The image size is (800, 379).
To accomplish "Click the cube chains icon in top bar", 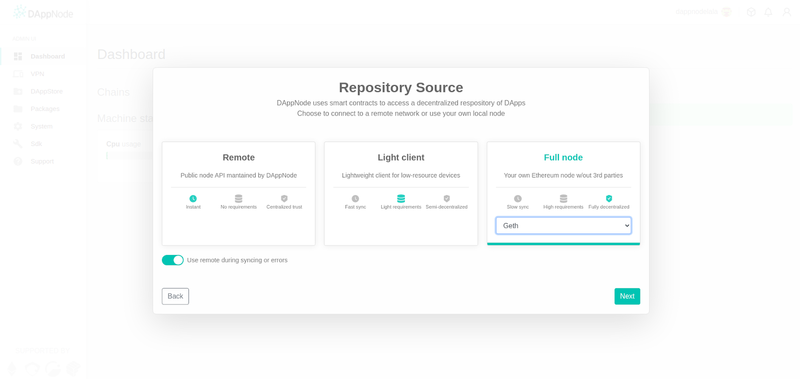I will coord(751,12).
